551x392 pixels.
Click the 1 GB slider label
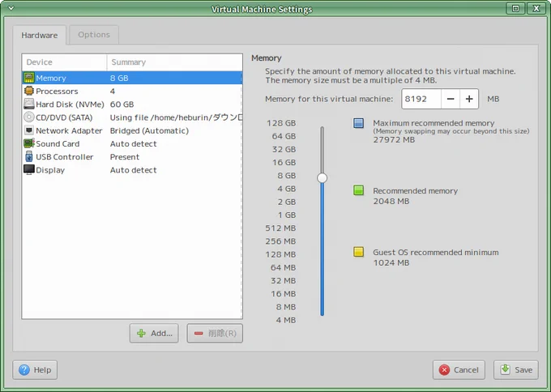pyautogui.click(x=286, y=215)
